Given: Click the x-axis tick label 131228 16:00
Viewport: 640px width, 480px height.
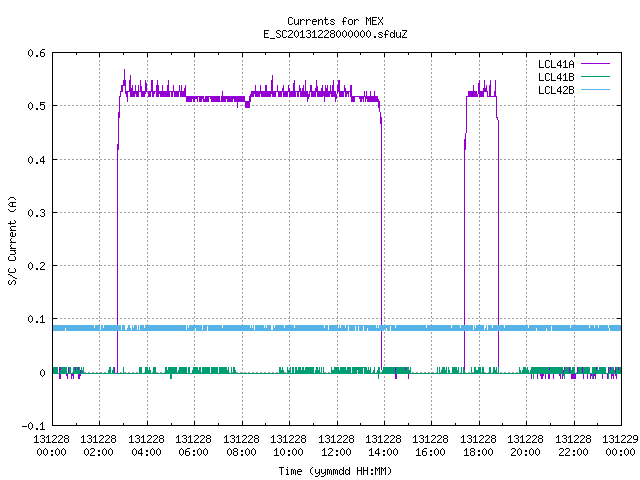Looking at the screenshot, I should 430,446.
